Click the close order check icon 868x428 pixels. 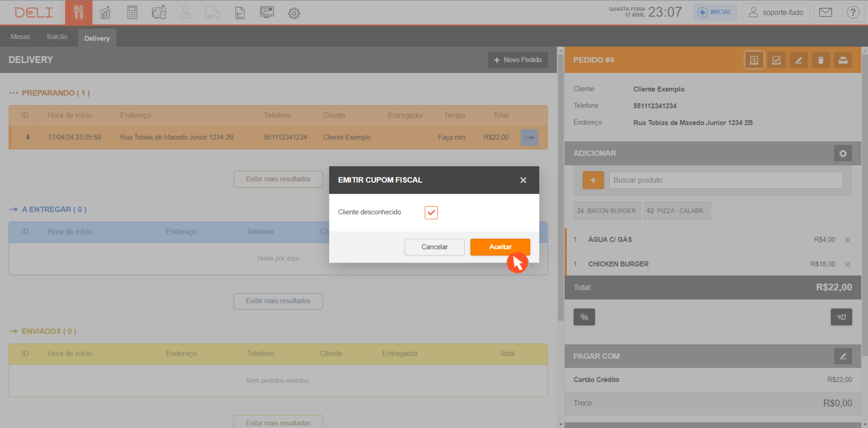(776, 60)
